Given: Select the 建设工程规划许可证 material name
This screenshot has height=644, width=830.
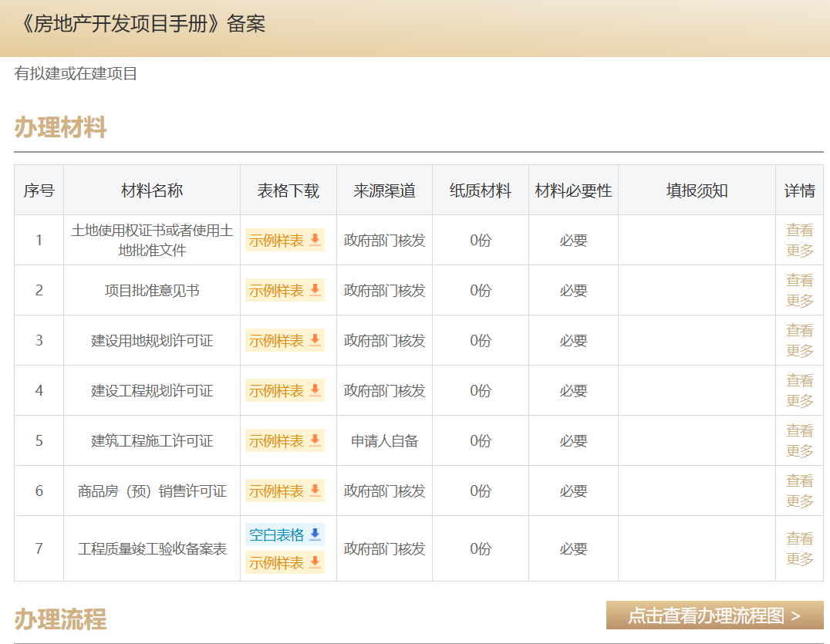Looking at the screenshot, I should [152, 390].
